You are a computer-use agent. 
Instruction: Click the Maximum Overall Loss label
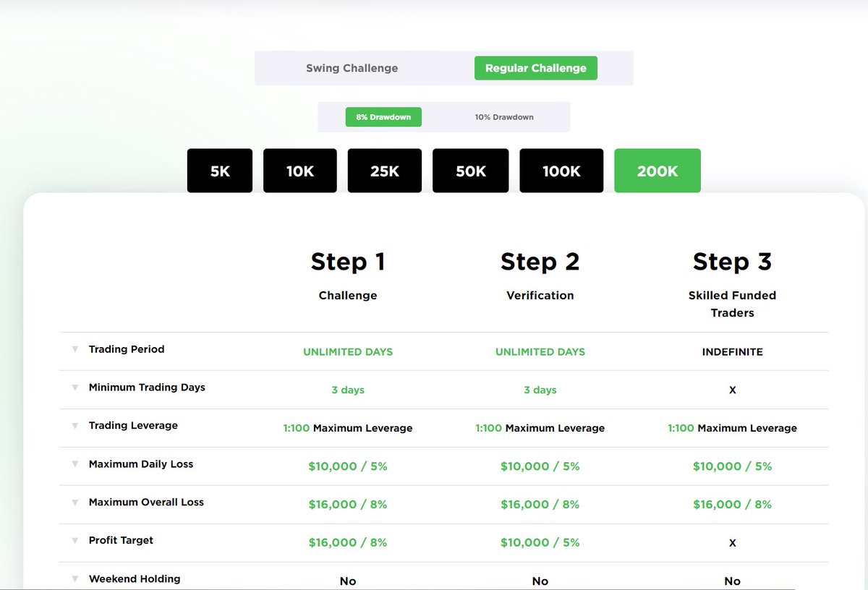(146, 503)
